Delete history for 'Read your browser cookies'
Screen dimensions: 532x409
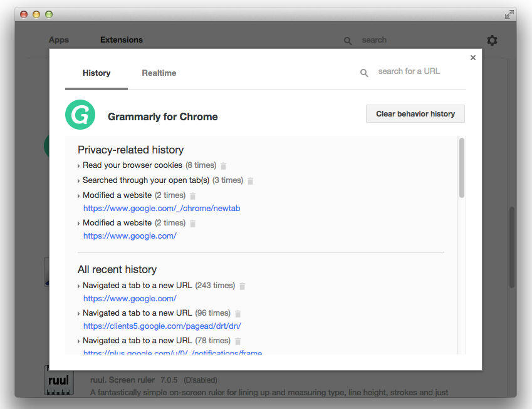pos(223,165)
